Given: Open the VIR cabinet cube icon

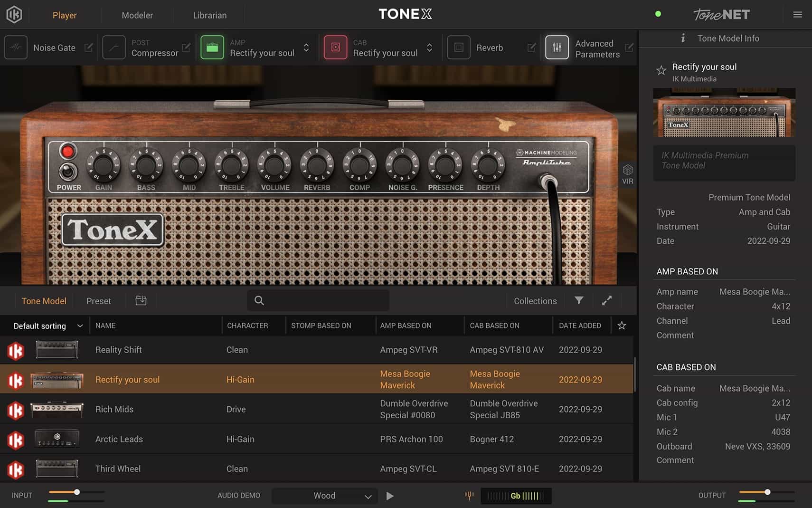Looking at the screenshot, I should [x=628, y=170].
